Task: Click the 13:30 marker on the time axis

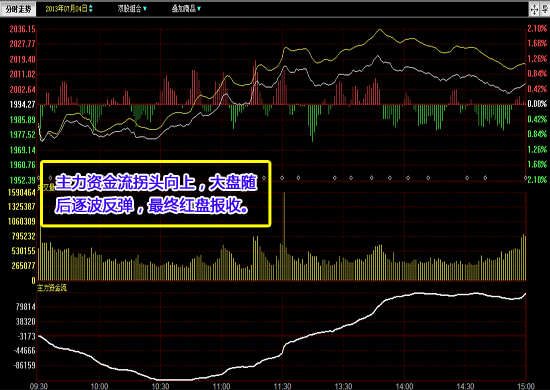Action: (x=343, y=386)
